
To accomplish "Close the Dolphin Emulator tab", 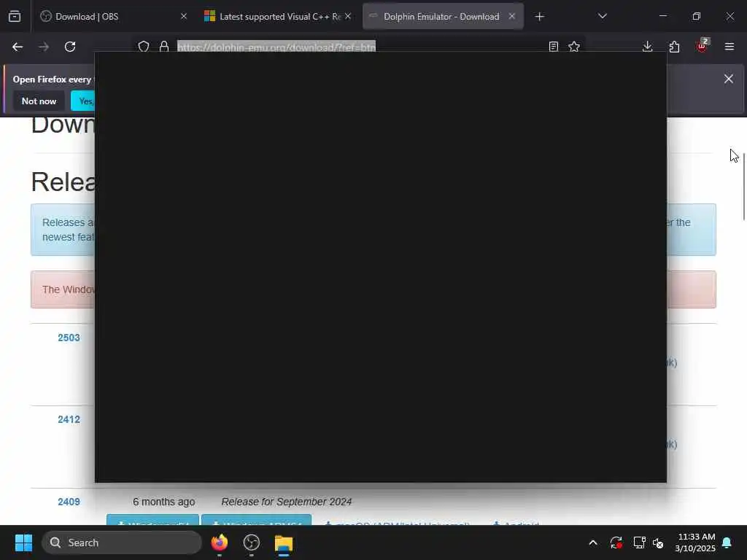I will 511,16.
